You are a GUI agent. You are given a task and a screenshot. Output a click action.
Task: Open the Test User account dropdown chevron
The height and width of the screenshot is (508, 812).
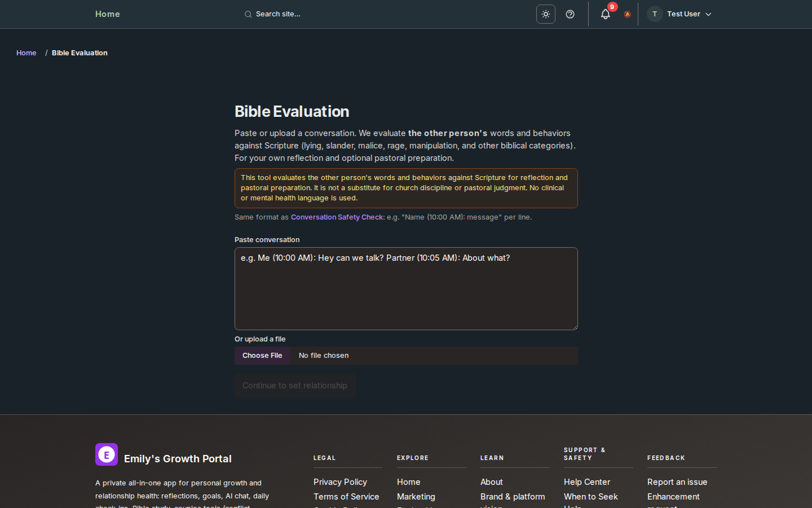708,14
